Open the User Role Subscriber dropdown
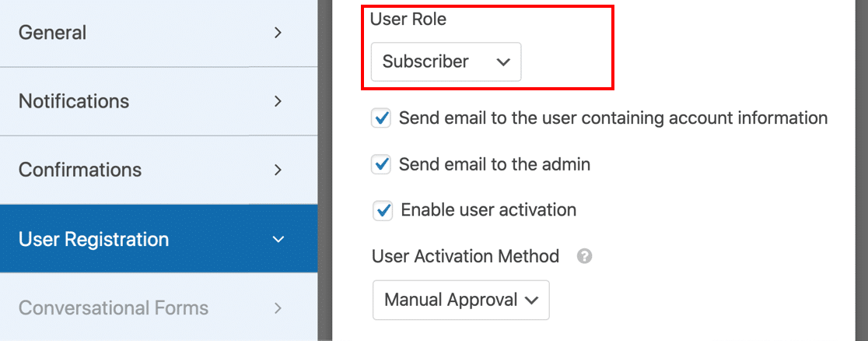Screen dimensions: 868x341 pos(446,62)
